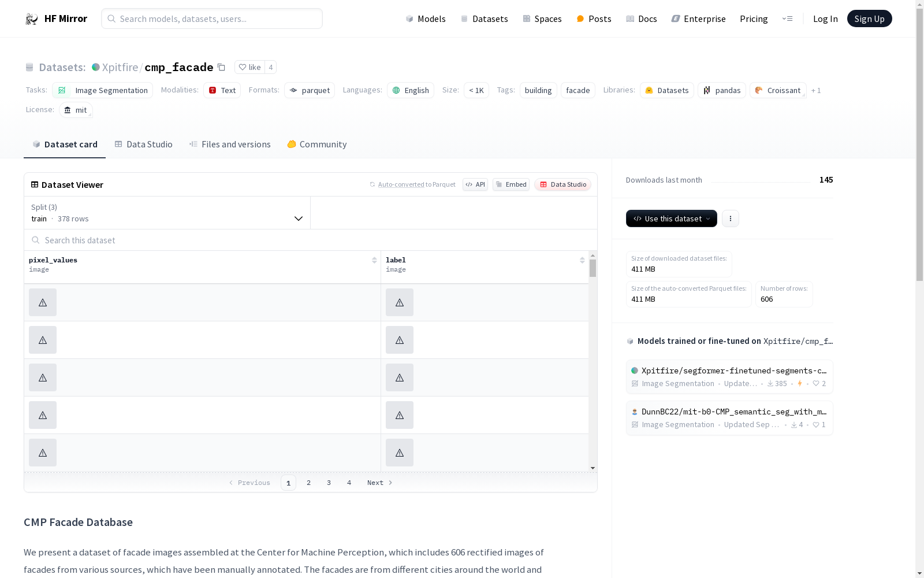The width and height of the screenshot is (924, 578).
Task: Sort by the label column arrows
Action: click(x=582, y=261)
